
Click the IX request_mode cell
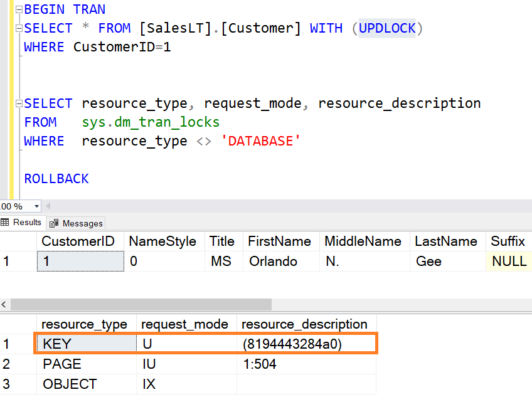tap(186, 384)
